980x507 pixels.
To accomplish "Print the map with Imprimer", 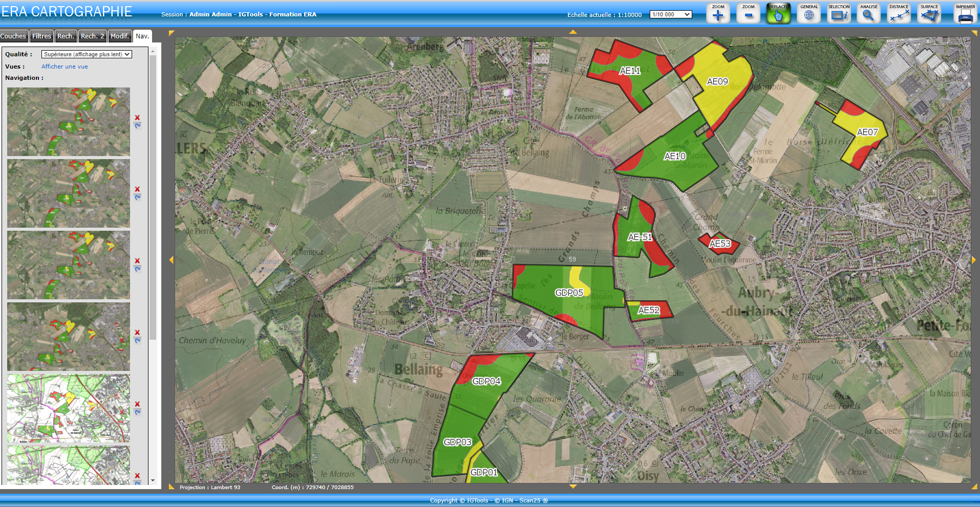I will [x=965, y=14].
